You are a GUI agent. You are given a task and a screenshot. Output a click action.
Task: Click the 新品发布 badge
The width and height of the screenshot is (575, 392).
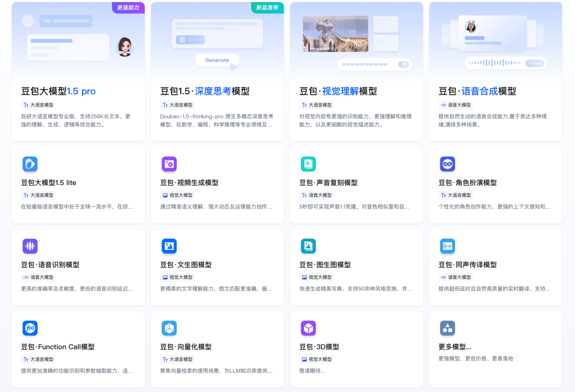pyautogui.click(x=267, y=9)
